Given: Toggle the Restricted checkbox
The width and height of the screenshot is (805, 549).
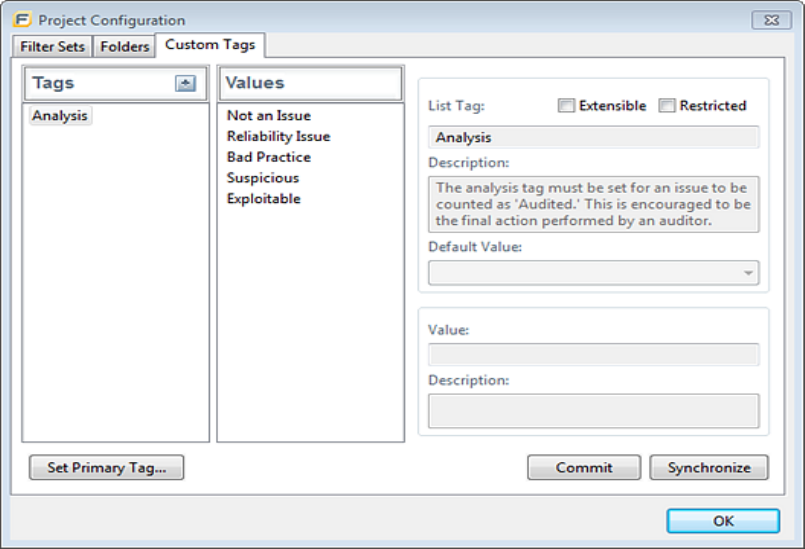Looking at the screenshot, I should point(667,106).
